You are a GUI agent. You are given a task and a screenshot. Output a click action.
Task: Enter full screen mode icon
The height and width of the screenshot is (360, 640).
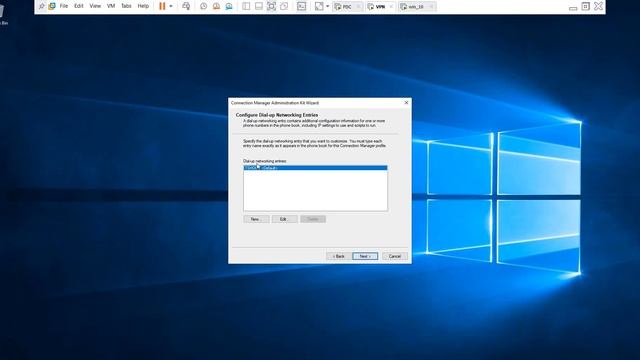(271, 6)
